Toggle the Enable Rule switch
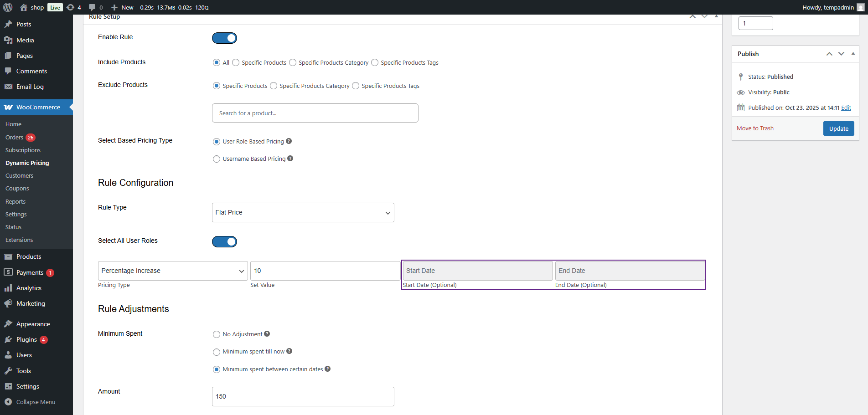 [x=224, y=38]
